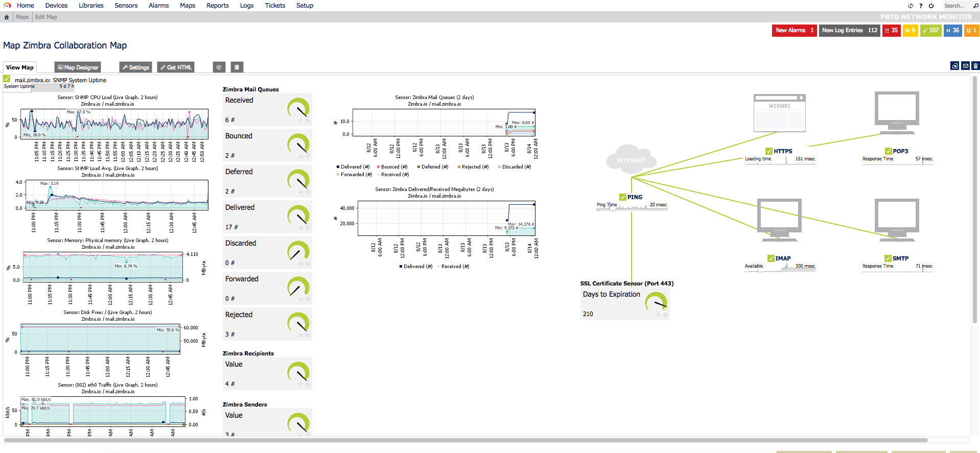The height and width of the screenshot is (453, 980).
Task: Click the New Log Entries 112 button
Action: click(x=850, y=30)
